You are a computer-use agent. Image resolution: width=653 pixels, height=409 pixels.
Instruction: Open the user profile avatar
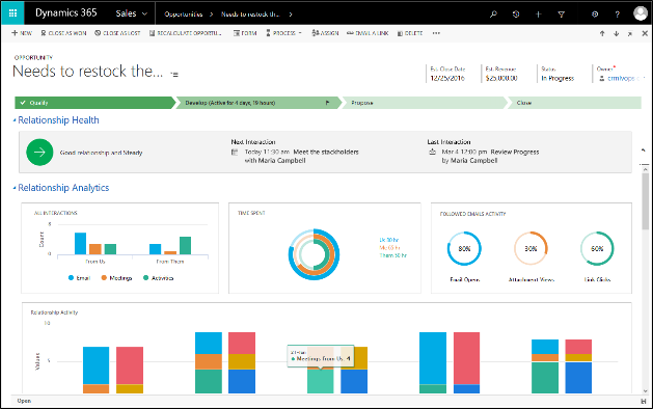[640, 14]
